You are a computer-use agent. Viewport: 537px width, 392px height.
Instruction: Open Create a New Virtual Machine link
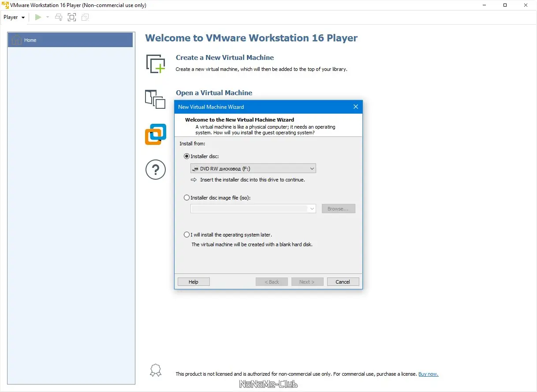[225, 58]
